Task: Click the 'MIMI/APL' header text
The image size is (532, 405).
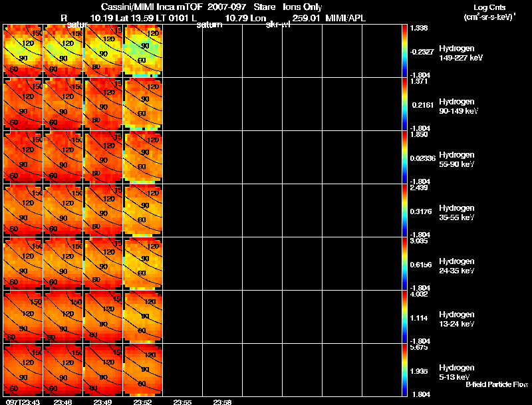Action: click(345, 18)
